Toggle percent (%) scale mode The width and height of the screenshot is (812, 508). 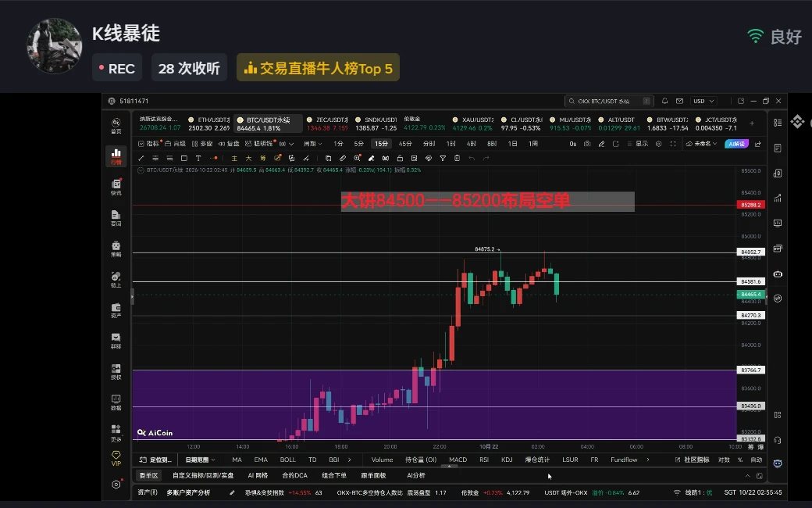[740, 460]
